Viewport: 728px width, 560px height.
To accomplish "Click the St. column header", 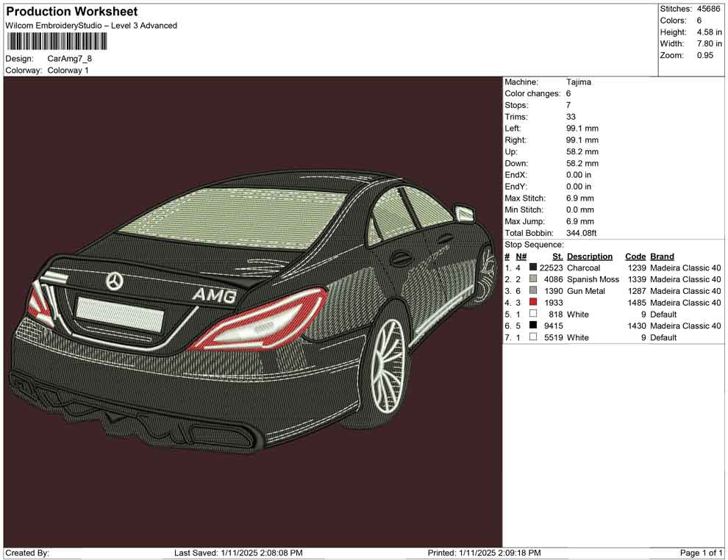I will click(x=557, y=256).
